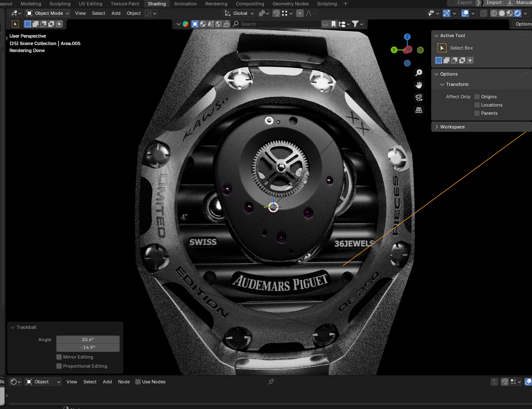The height and width of the screenshot is (409, 532).
Task: Choose 'Set new selection' mode in Active Tool panel
Action: (439, 60)
